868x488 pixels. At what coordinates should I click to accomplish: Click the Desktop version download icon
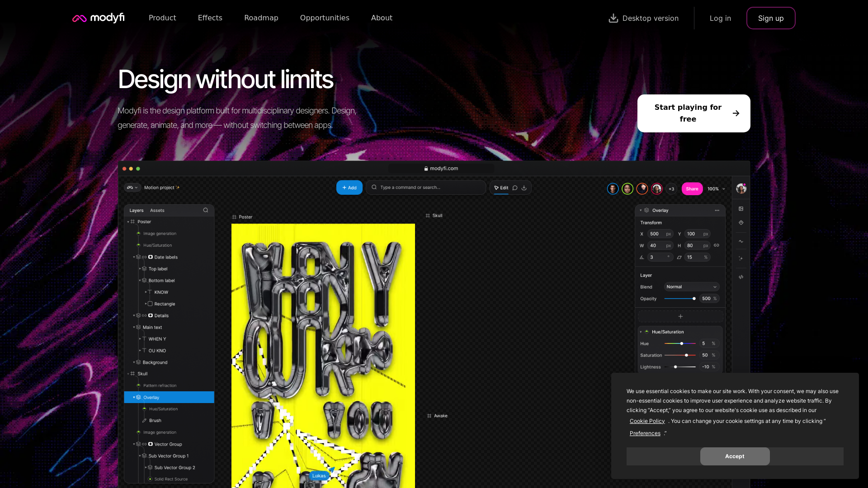pos(613,18)
